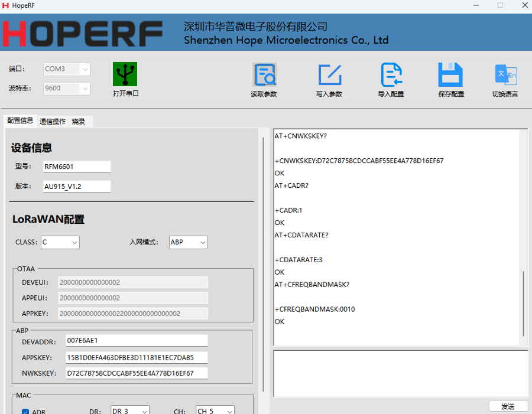
Task: Click the log line AT+CADR?
Action: click(291, 185)
